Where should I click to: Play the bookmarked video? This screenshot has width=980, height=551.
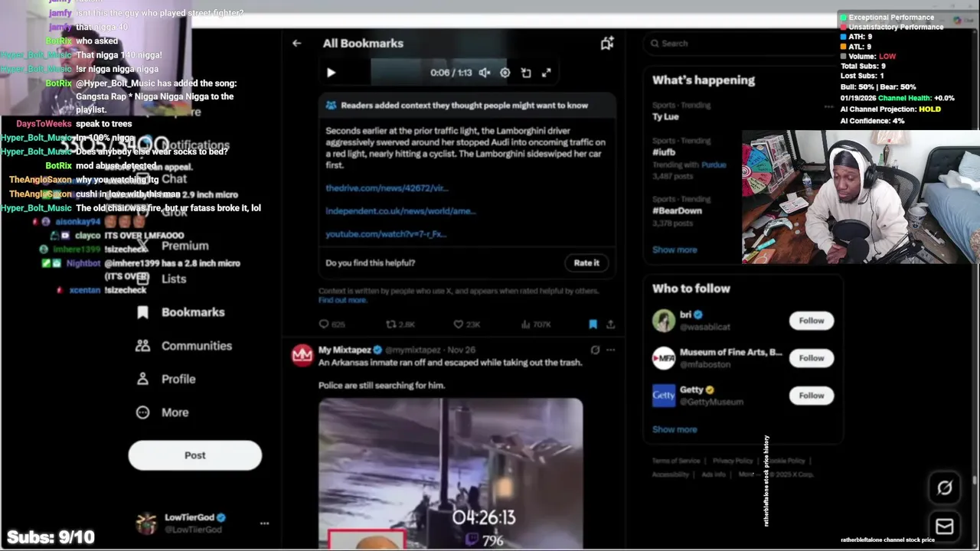[331, 73]
